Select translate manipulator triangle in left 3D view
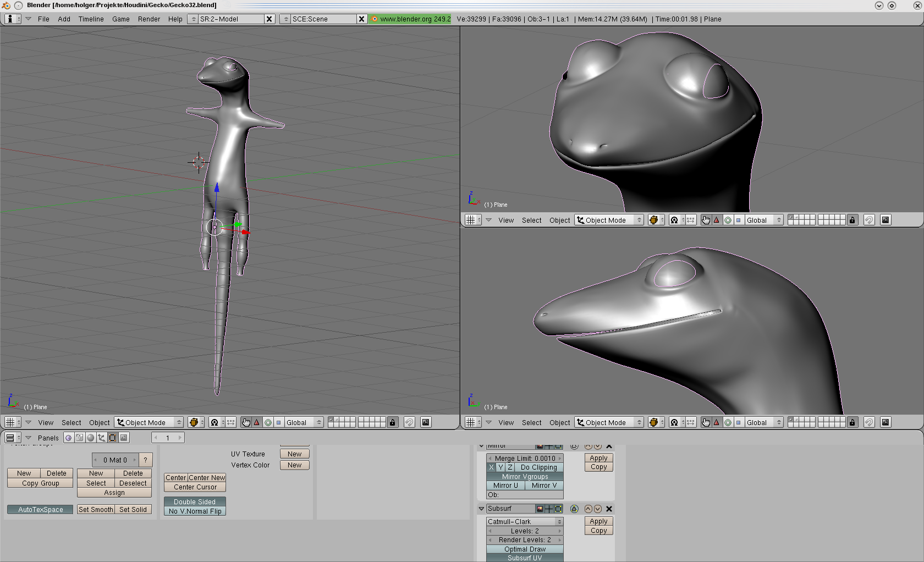Image resolution: width=924 pixels, height=562 pixels. pyautogui.click(x=257, y=422)
